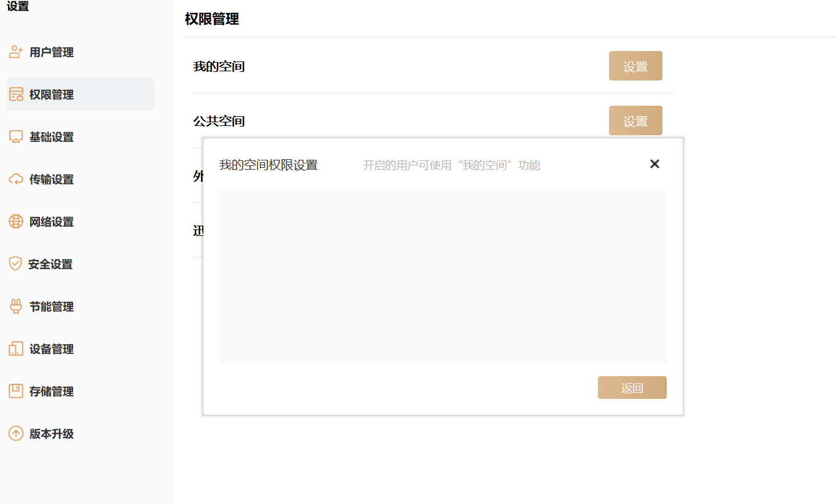Click the 节能管理 plug icon
This screenshot has width=837, height=504.
point(16,307)
